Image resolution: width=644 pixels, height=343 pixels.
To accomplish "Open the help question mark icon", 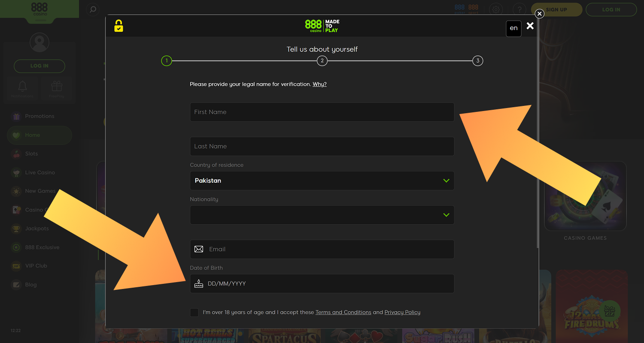I will click(x=519, y=9).
